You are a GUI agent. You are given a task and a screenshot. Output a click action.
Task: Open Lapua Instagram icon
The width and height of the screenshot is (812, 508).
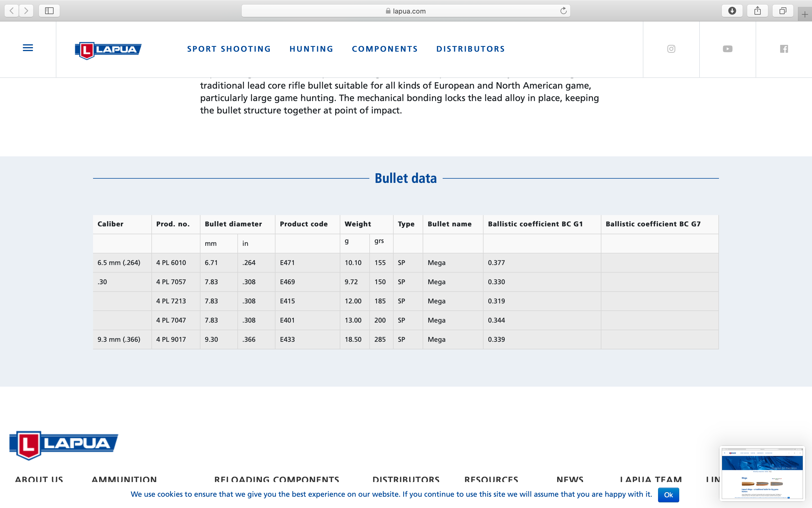click(x=671, y=49)
